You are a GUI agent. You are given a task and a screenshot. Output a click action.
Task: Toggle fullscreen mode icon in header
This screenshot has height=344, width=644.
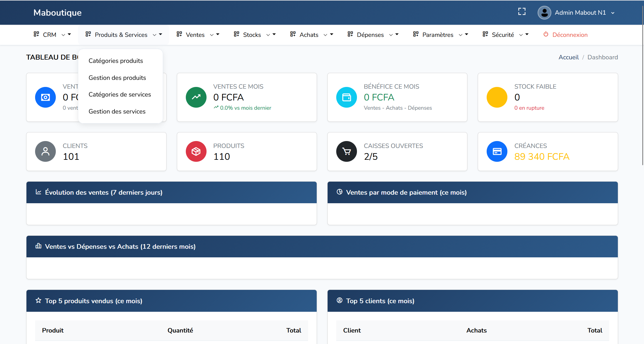click(522, 12)
